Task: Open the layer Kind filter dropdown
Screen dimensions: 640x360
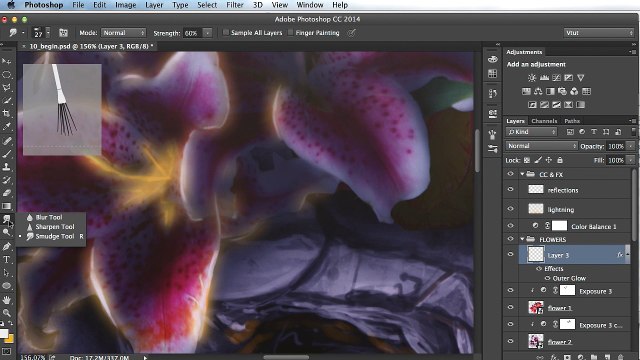Action: tap(531, 132)
